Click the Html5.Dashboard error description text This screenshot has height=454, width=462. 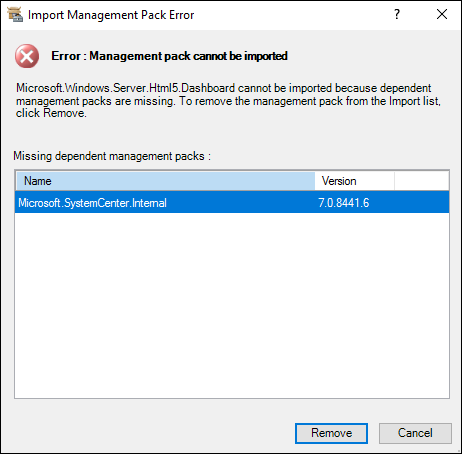[228, 100]
